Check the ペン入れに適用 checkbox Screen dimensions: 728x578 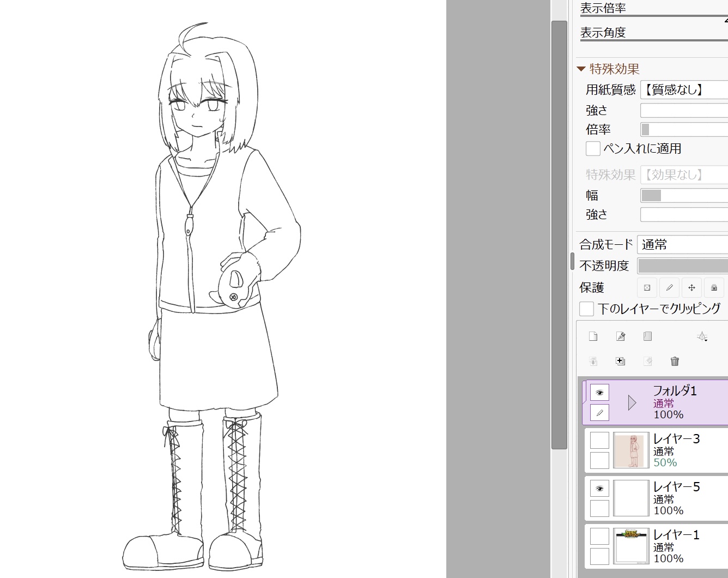(593, 148)
